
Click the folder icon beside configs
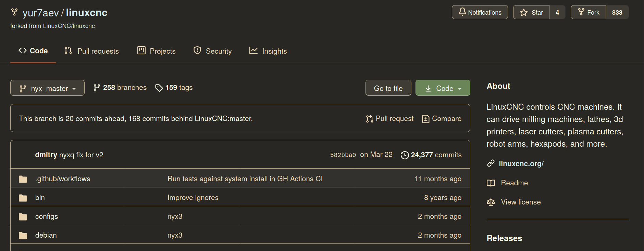23,217
